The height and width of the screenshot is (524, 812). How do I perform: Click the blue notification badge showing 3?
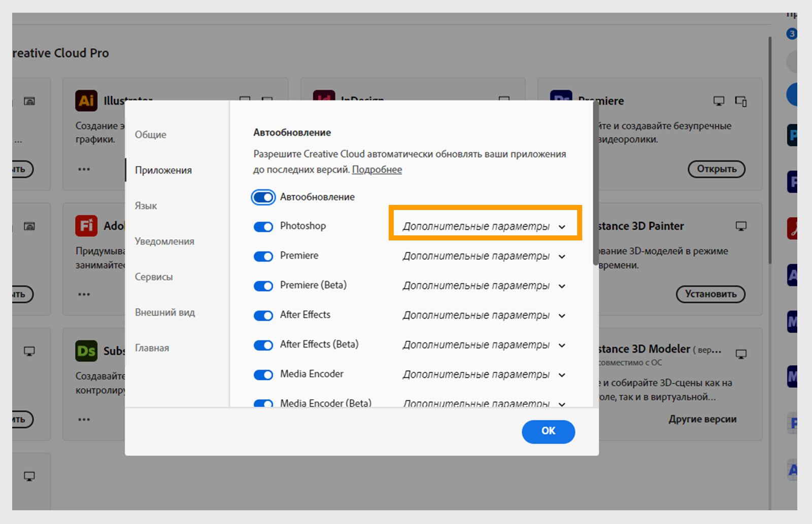(x=792, y=34)
